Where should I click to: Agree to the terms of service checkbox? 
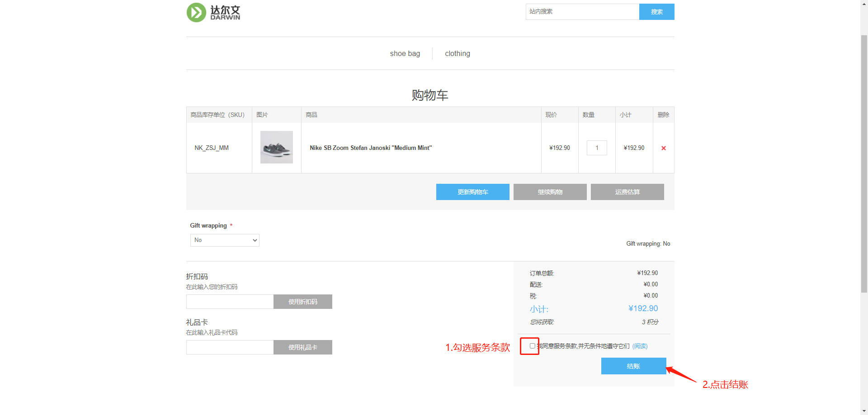click(532, 346)
